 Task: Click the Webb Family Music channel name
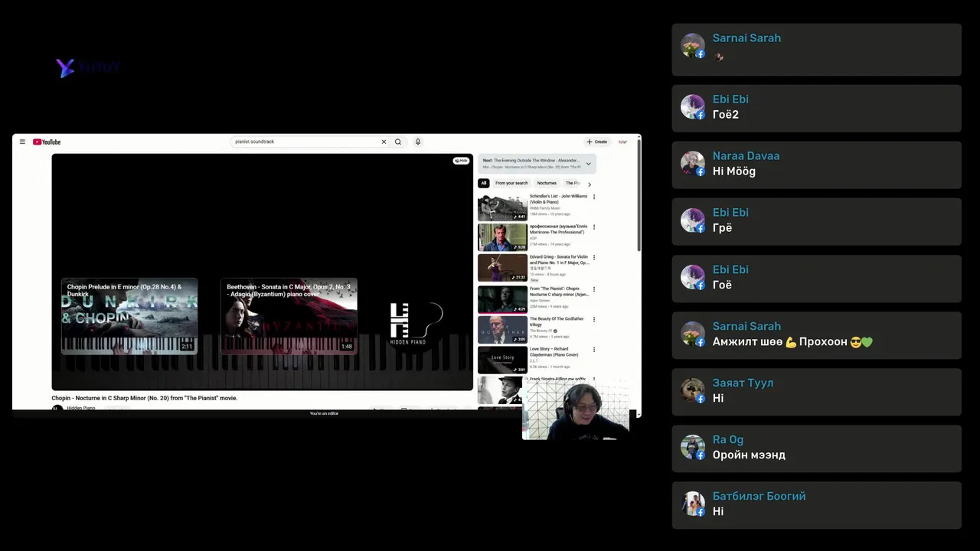pos(545,208)
